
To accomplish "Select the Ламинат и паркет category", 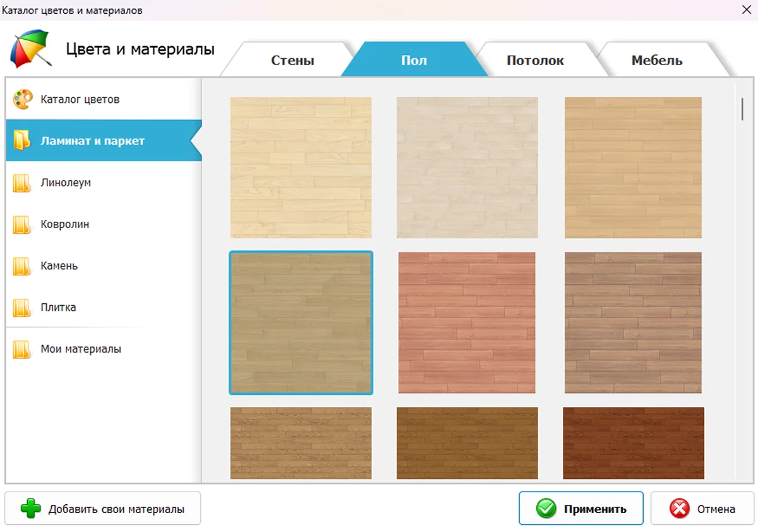I will coord(104,141).
